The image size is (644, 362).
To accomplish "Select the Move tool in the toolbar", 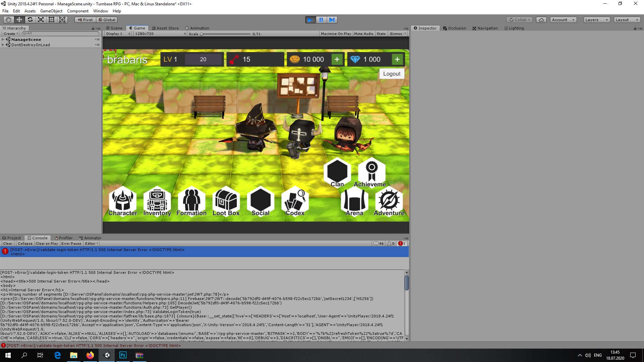I will point(19,19).
